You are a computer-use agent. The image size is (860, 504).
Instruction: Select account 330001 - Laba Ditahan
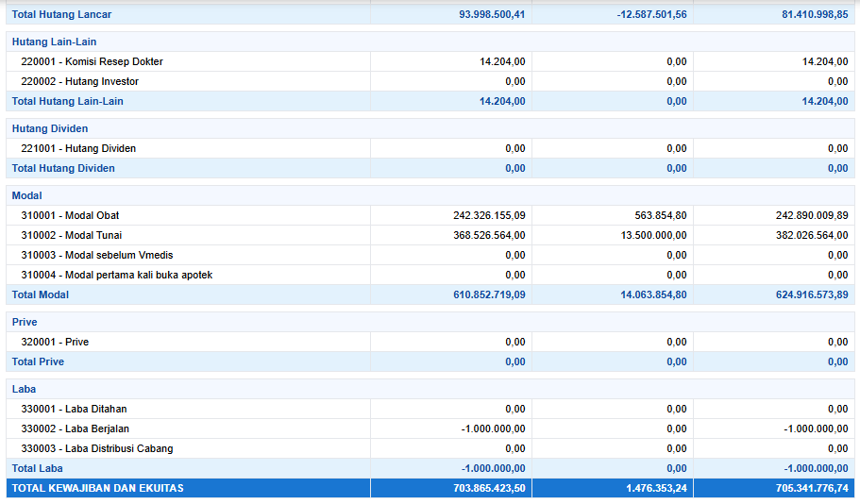point(74,409)
